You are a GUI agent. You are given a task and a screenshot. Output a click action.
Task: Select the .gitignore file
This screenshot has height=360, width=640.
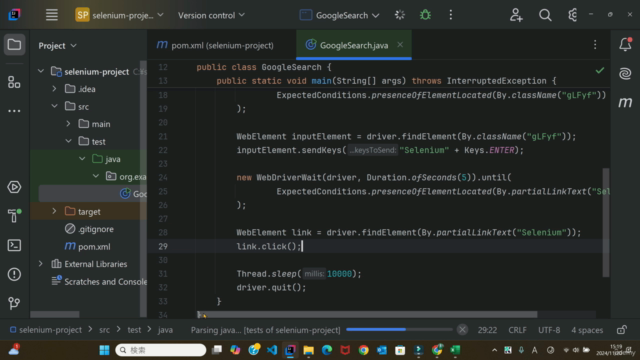pos(89,229)
